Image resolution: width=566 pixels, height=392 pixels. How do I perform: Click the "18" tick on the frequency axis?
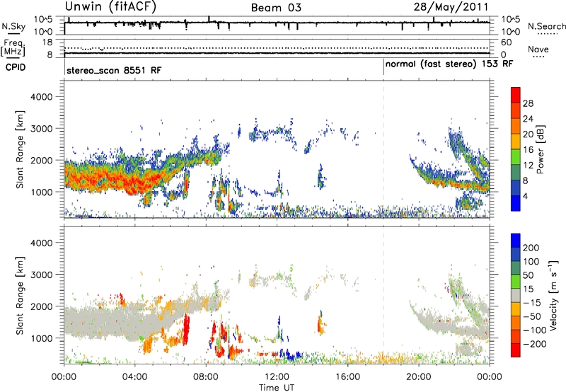point(47,42)
